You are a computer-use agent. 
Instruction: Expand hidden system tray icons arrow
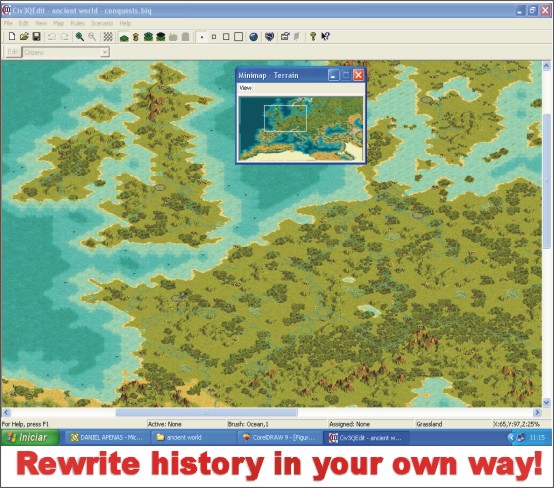pos(511,438)
